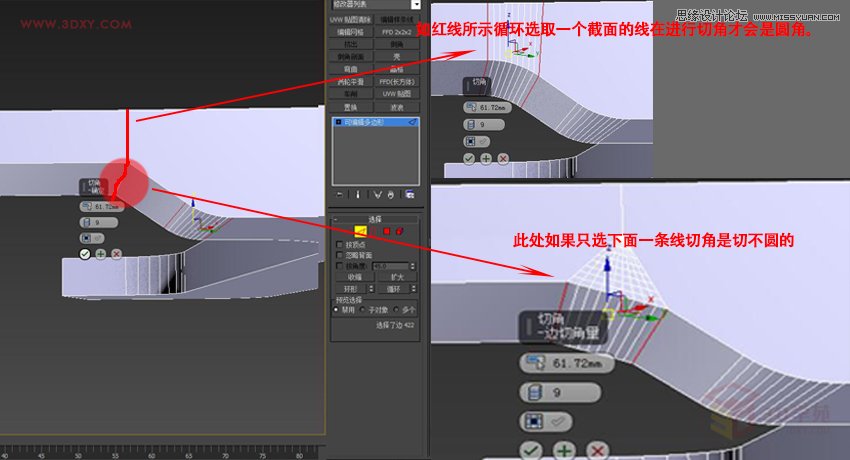Toggle open chamfer option in bottom-right inset
Screen dimensions: 850x460
(x=546, y=422)
